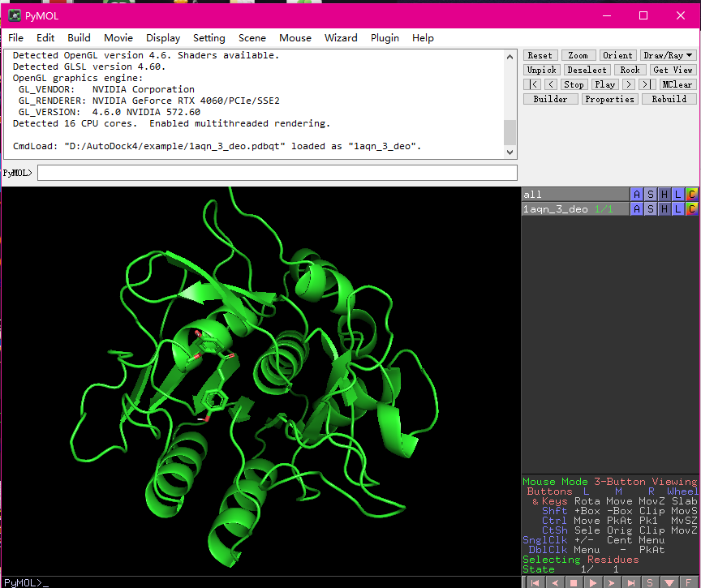Click the S (sequence) icon in bottom bar
The height and width of the screenshot is (588, 701).
pos(650,582)
